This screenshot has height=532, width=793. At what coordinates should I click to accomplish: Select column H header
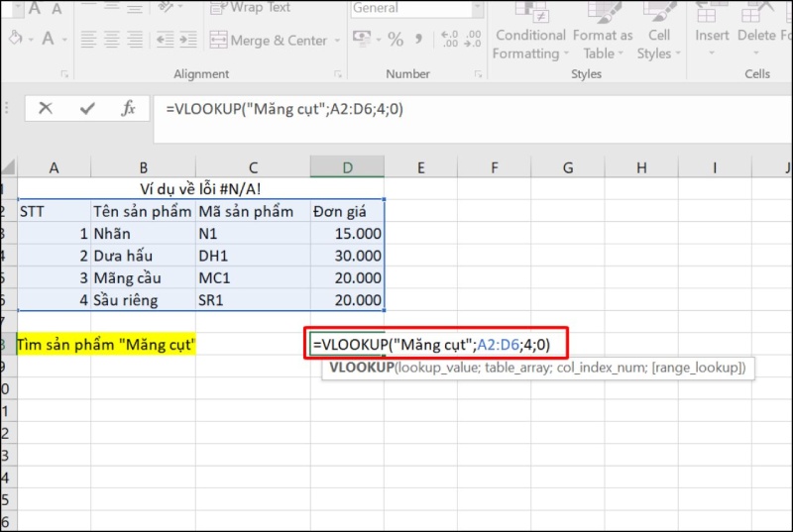click(x=641, y=167)
